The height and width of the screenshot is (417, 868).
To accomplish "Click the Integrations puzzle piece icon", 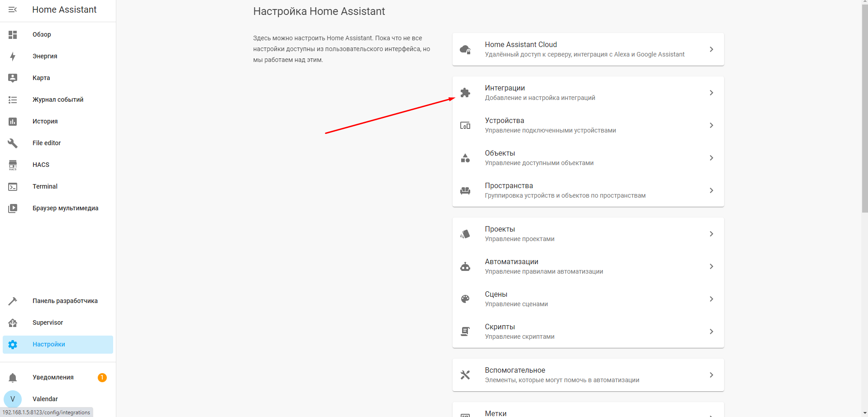I will 465,93.
